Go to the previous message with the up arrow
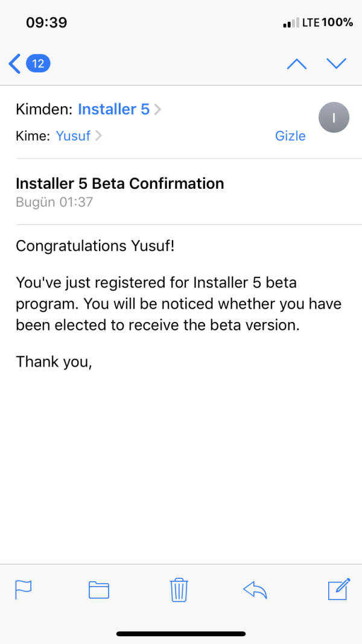The width and height of the screenshot is (362, 644). 296,63
